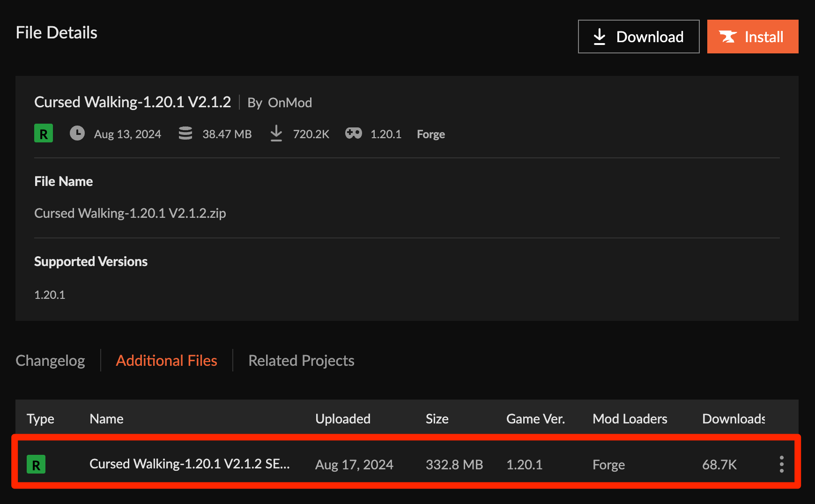Click the 38.47 MB file size text
Image resolution: width=815 pixels, height=504 pixels.
(x=227, y=134)
